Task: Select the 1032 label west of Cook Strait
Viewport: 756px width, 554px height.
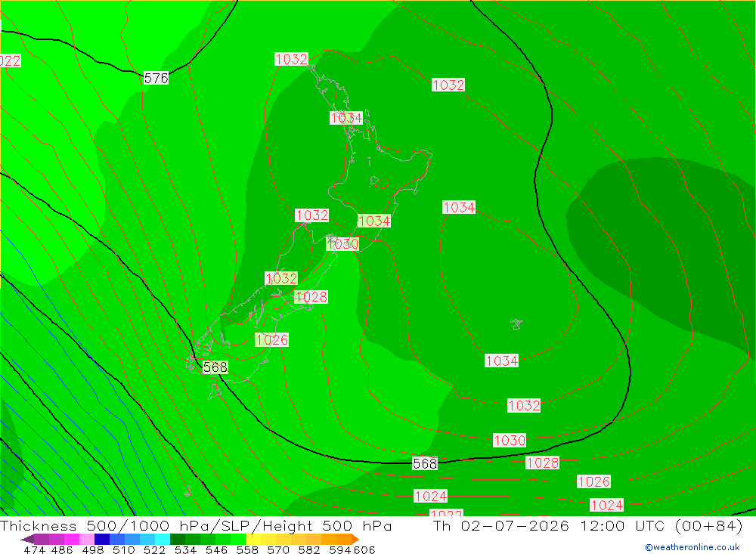Action: (x=312, y=215)
